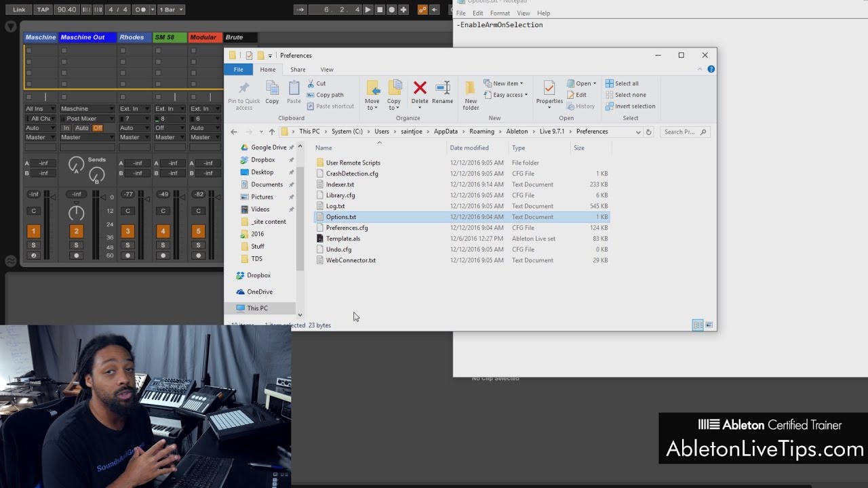Screen dimensions: 868x488
Task: Click the Roaming breadcrumb in address bar
Action: (x=481, y=131)
